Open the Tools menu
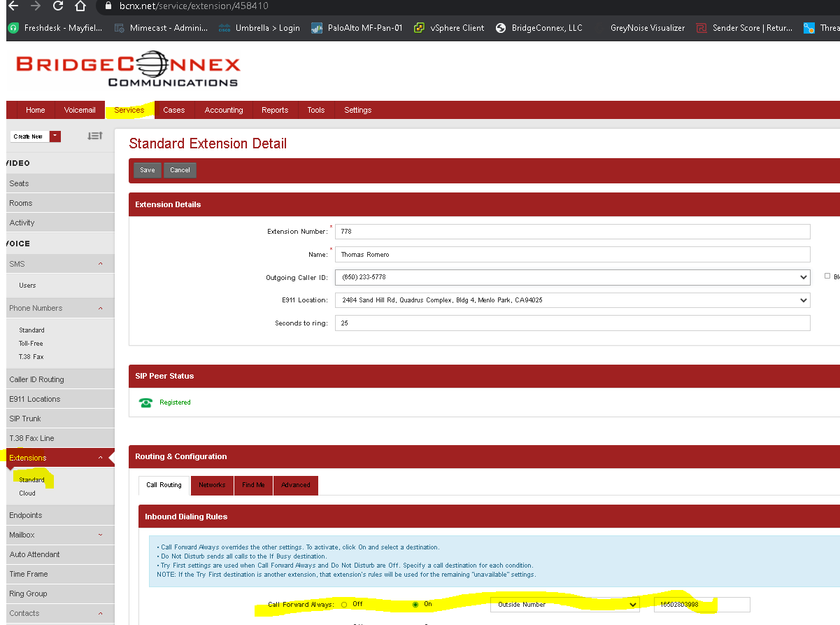The width and height of the screenshot is (840, 625). click(316, 110)
